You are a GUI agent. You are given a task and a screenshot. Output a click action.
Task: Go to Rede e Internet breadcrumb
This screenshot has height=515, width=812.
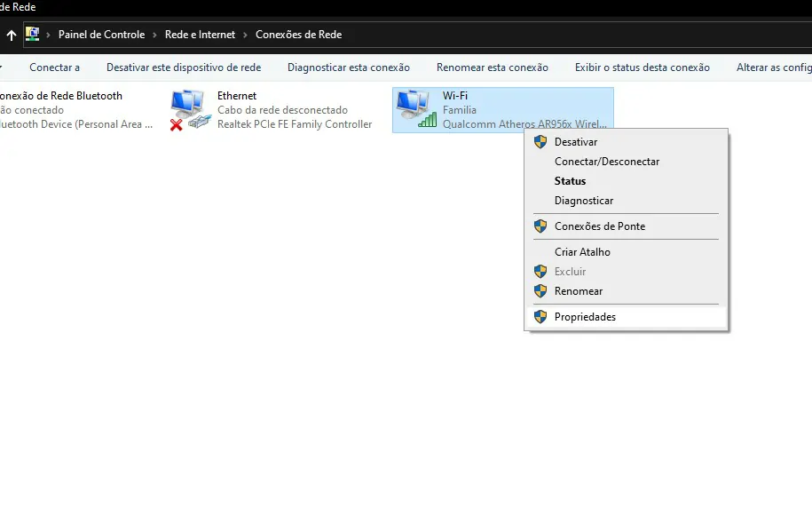200,35
